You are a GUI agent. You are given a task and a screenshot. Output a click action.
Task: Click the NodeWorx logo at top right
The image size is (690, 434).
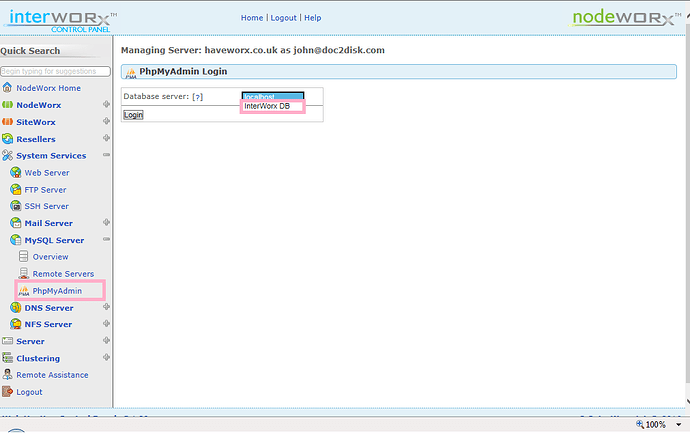click(626, 18)
